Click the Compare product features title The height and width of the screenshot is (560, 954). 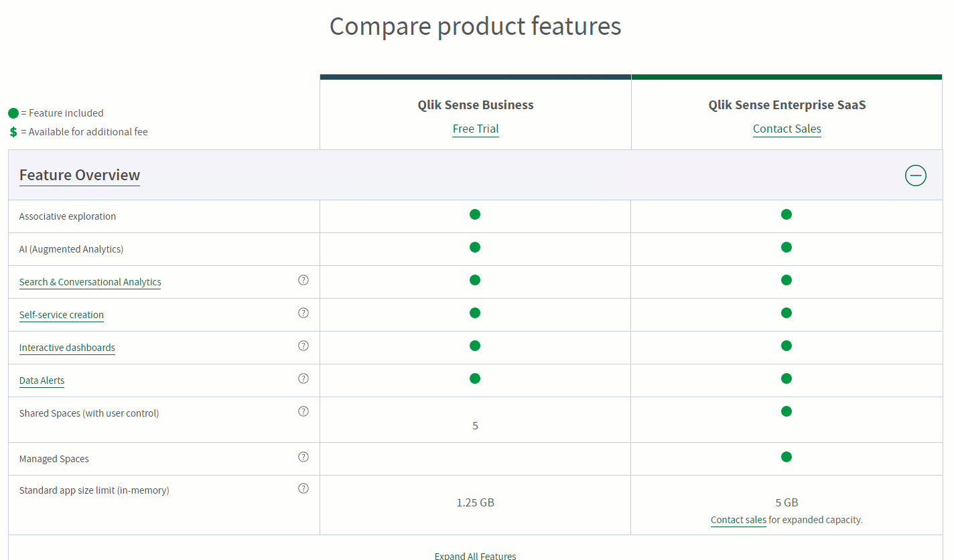[x=476, y=27]
